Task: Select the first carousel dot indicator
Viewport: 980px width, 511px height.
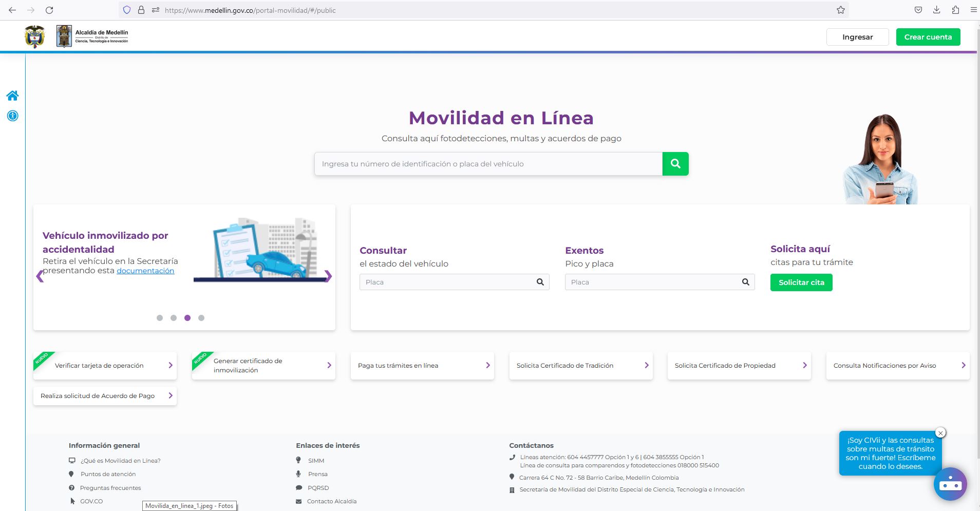Action: (x=160, y=318)
